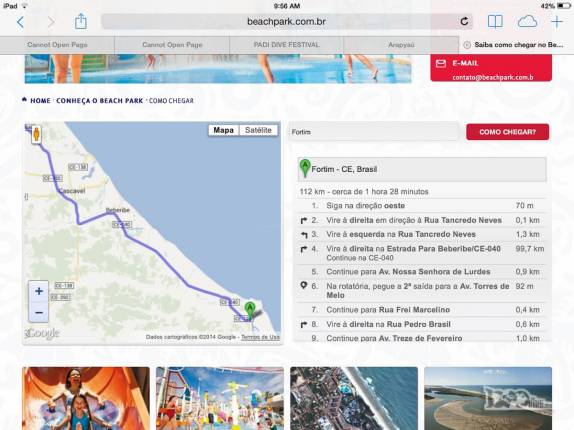Image resolution: width=574 pixels, height=430 pixels.
Task: Select the Fortim - CE, Brasil header
Action: point(422,169)
